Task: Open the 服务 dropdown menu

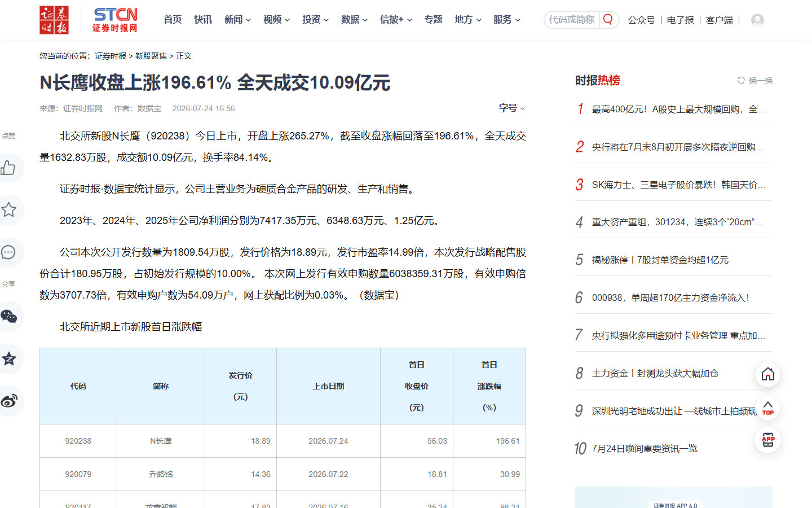Action: coord(506,19)
